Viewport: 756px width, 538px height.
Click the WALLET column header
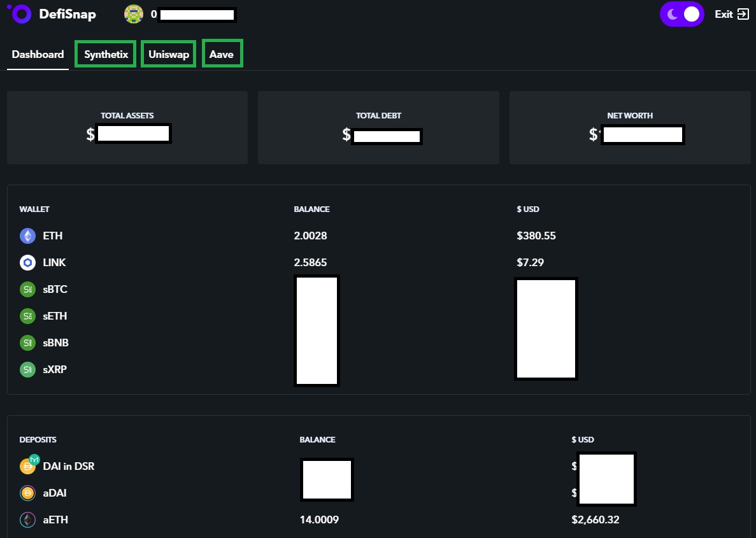tap(34, 209)
